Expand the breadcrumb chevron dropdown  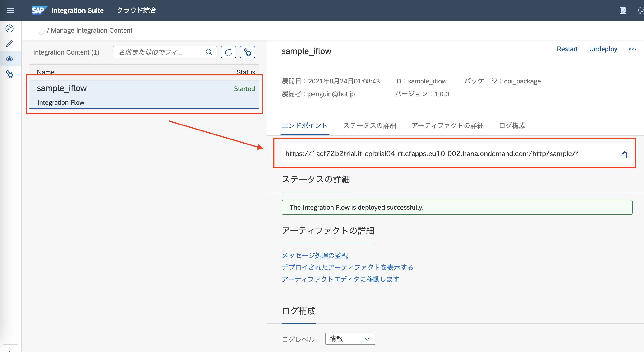[x=41, y=33]
